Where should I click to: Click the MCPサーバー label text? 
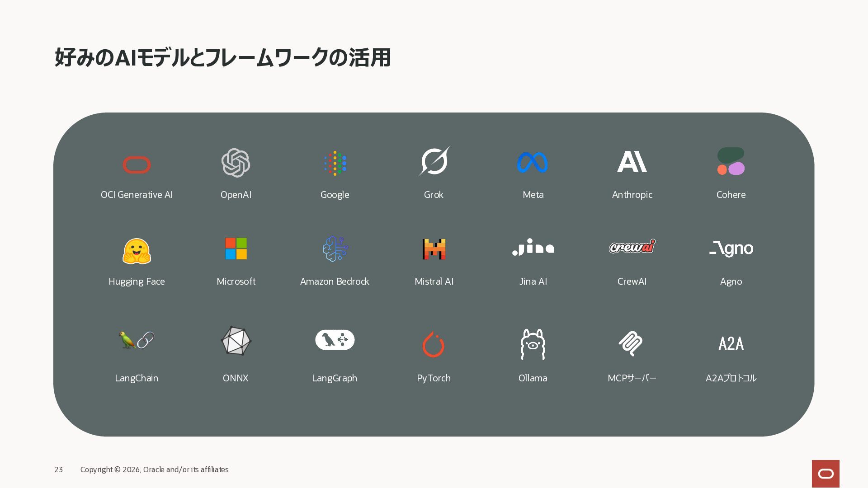click(632, 378)
